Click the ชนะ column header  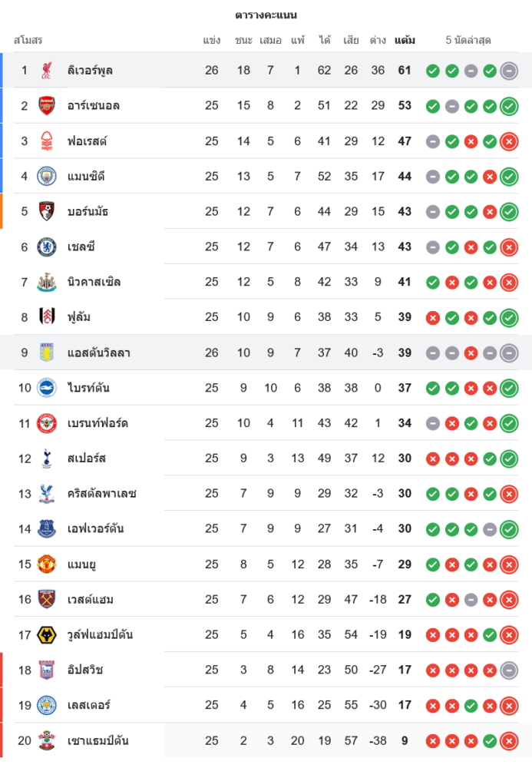[x=243, y=40]
